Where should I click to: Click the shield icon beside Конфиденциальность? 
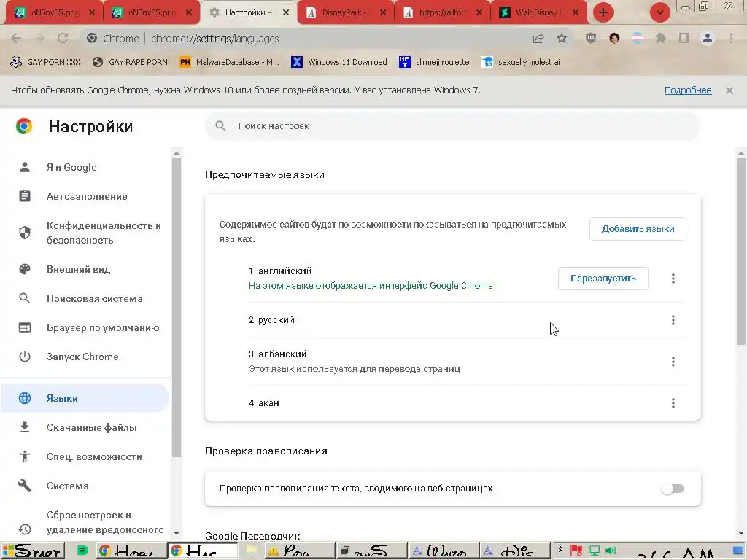(25, 233)
